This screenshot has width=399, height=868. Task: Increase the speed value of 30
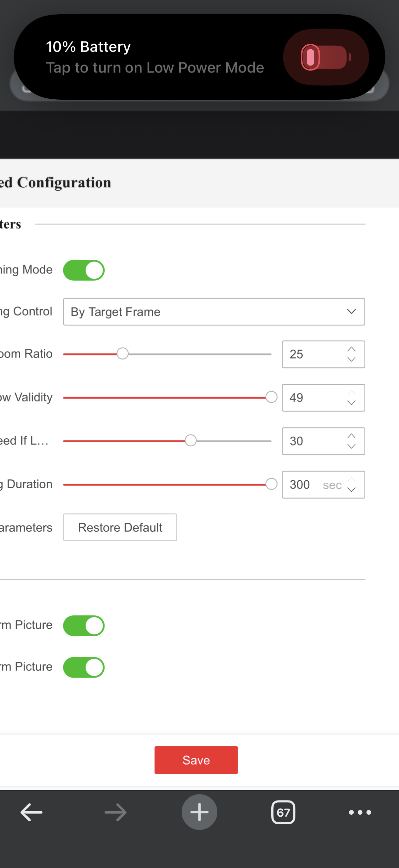351,436
